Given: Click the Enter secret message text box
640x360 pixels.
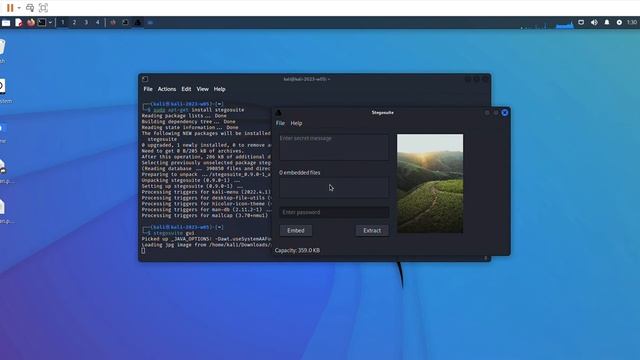Looking at the screenshot, I should pyautogui.click(x=333, y=147).
